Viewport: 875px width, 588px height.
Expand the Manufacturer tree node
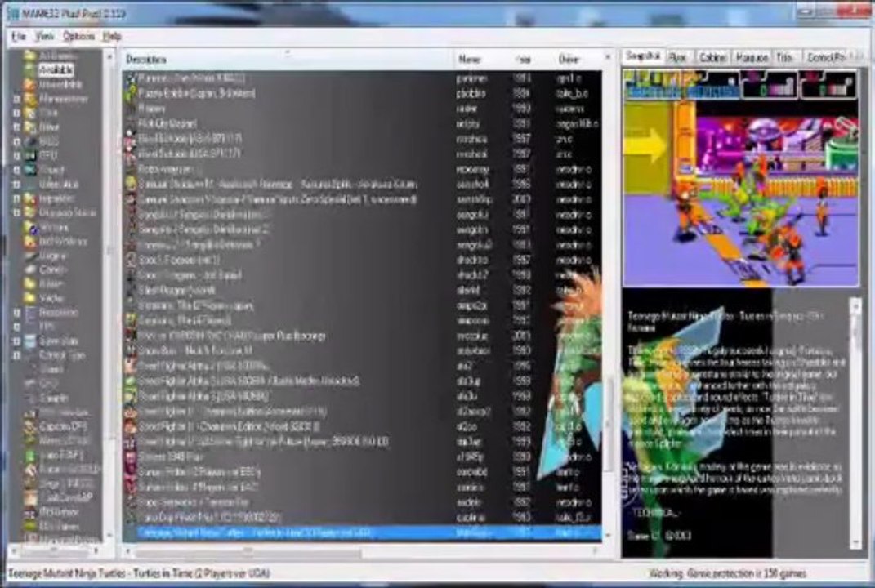16,99
